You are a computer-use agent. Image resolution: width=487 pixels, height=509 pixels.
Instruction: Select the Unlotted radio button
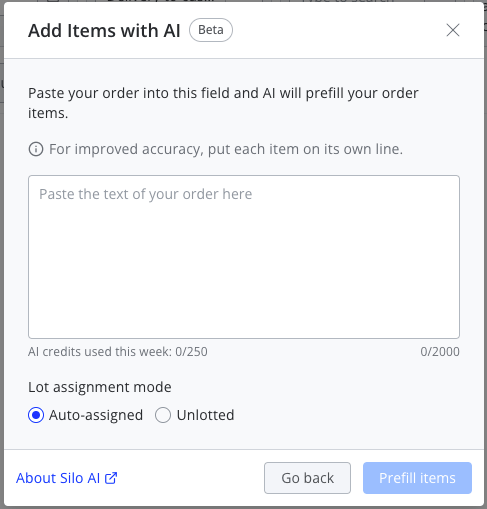(163, 415)
